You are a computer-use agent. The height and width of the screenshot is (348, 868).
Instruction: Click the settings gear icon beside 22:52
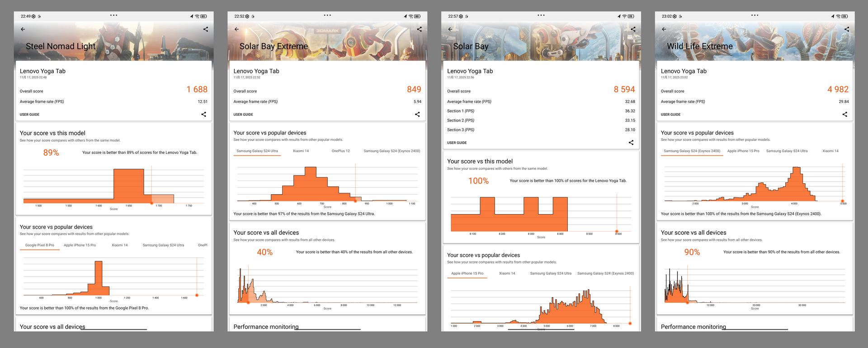(x=247, y=16)
